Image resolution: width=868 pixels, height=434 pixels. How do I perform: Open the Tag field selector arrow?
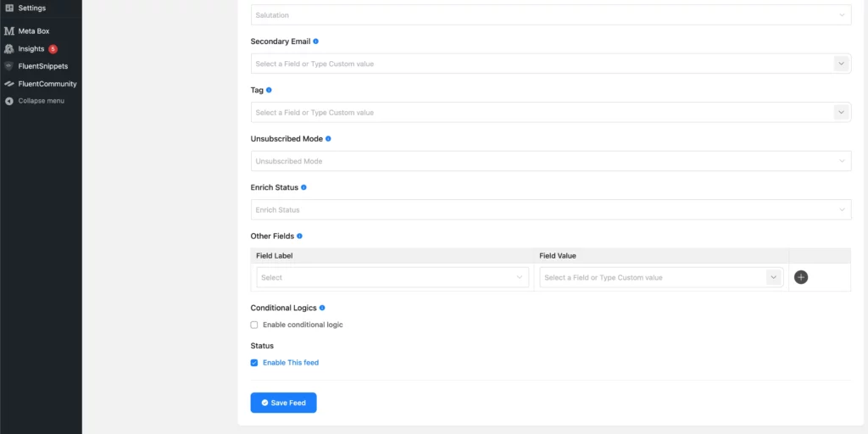click(x=842, y=113)
